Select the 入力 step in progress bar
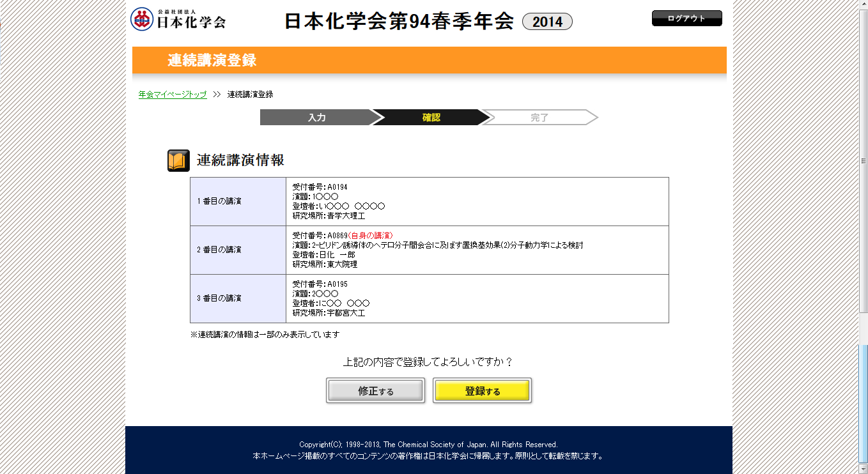Viewport: 868px width, 474px height. pos(317,118)
